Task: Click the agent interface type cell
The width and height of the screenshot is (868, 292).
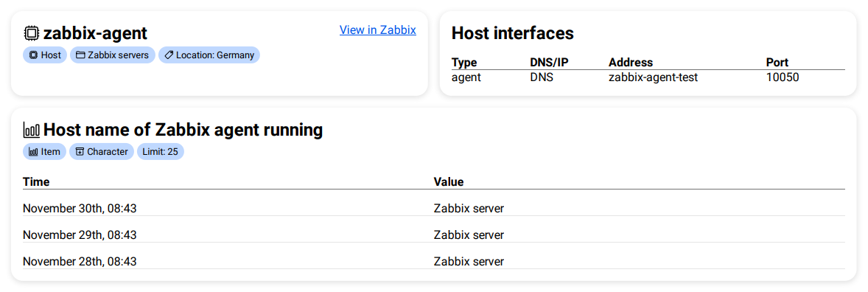Action: 466,77
